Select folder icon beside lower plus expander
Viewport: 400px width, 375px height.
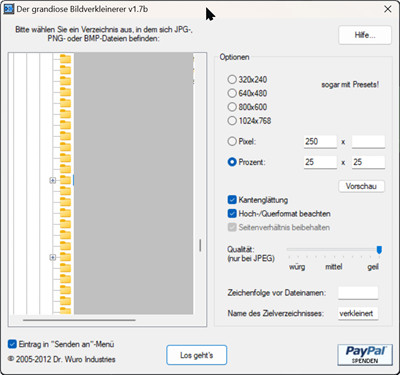(65, 257)
